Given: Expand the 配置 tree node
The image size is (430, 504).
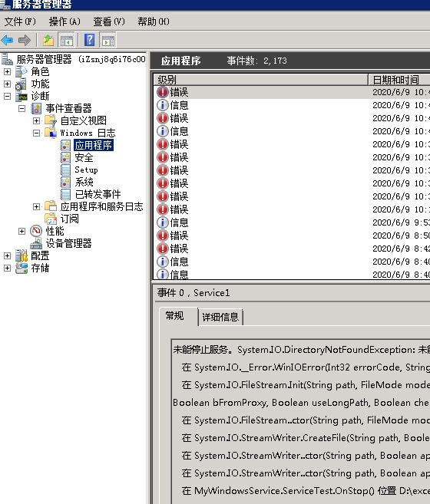Looking at the screenshot, I should point(7,255).
